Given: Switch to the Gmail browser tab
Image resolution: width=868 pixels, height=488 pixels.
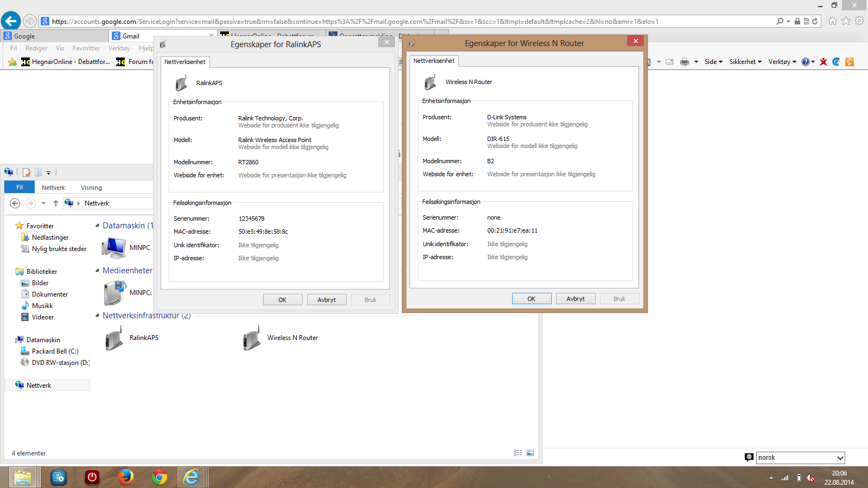Looking at the screenshot, I should pyautogui.click(x=163, y=36).
